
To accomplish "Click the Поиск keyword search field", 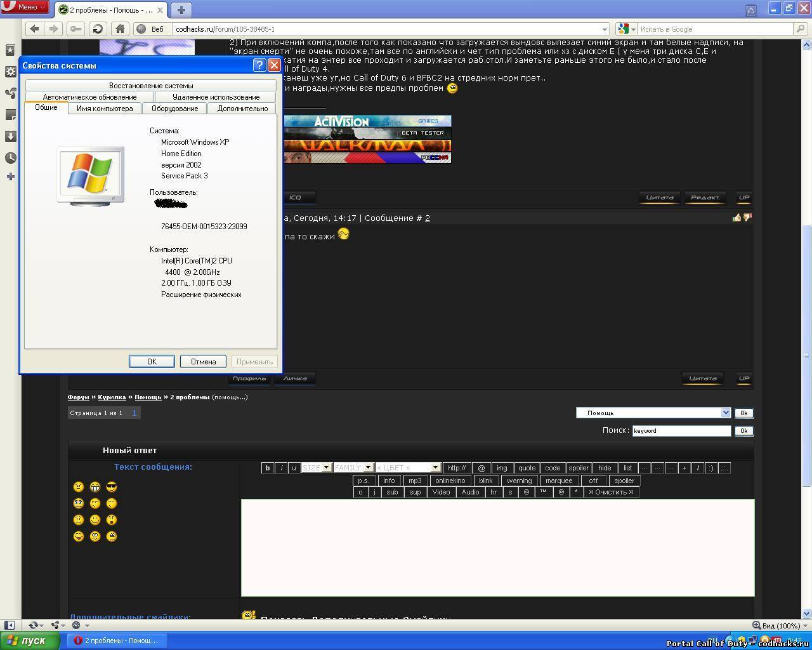I will point(682,430).
